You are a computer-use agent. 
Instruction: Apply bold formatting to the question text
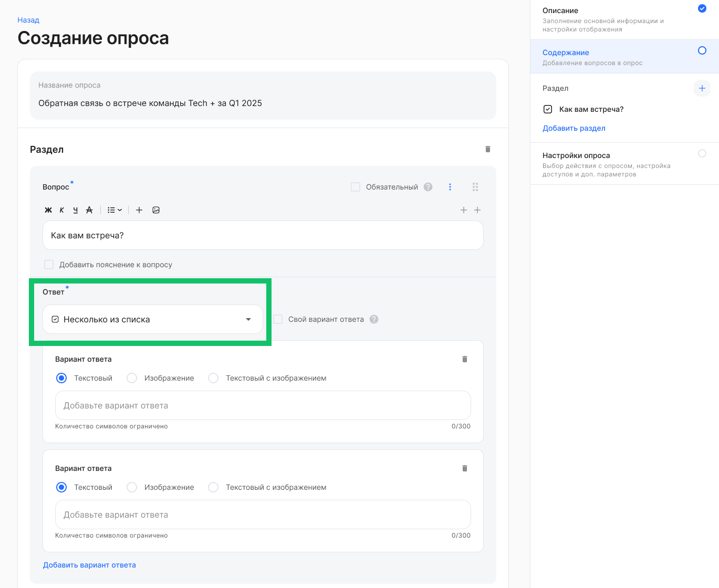48,210
